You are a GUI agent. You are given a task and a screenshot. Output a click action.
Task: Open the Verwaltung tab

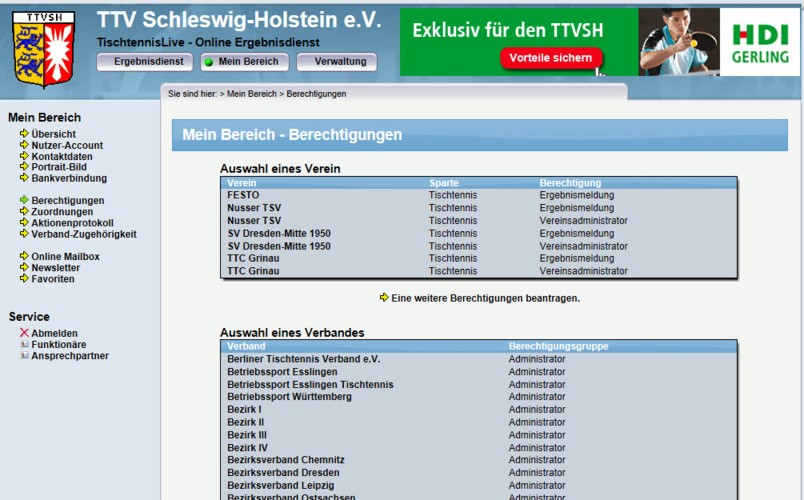337,62
